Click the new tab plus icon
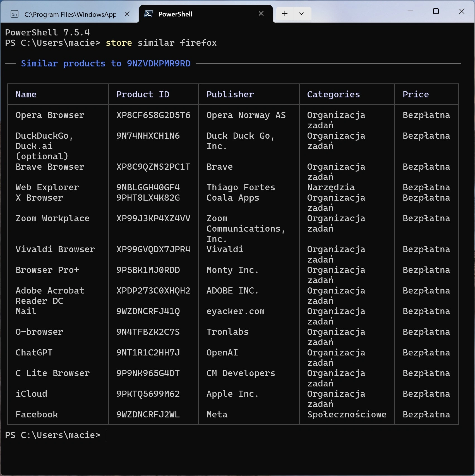Viewport: 475px width, 476px height. point(284,14)
